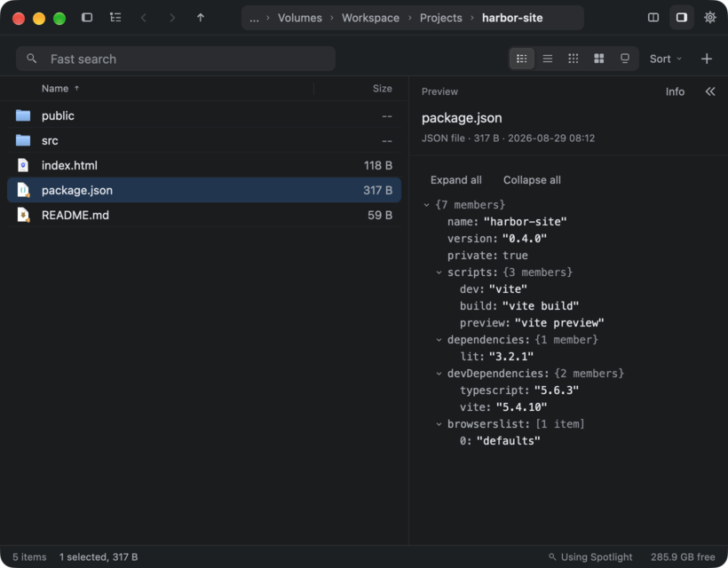
Task: Toggle the preview panel icon
Action: point(682,18)
